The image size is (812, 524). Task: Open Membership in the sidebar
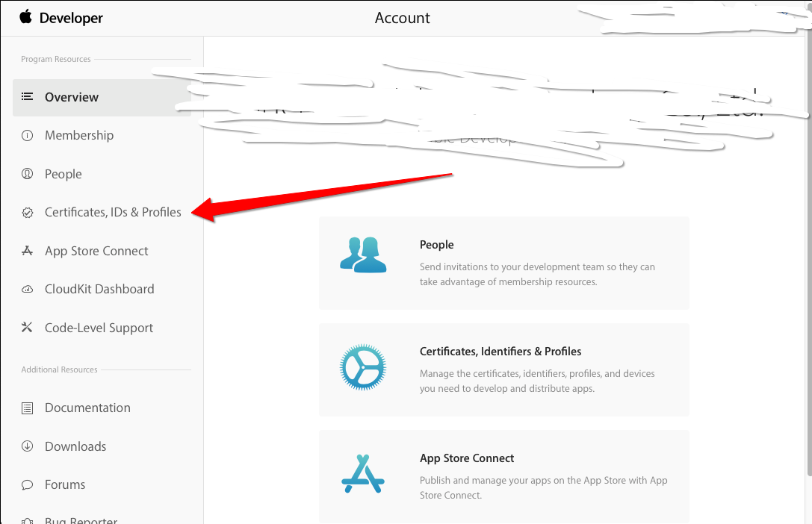[x=78, y=136]
